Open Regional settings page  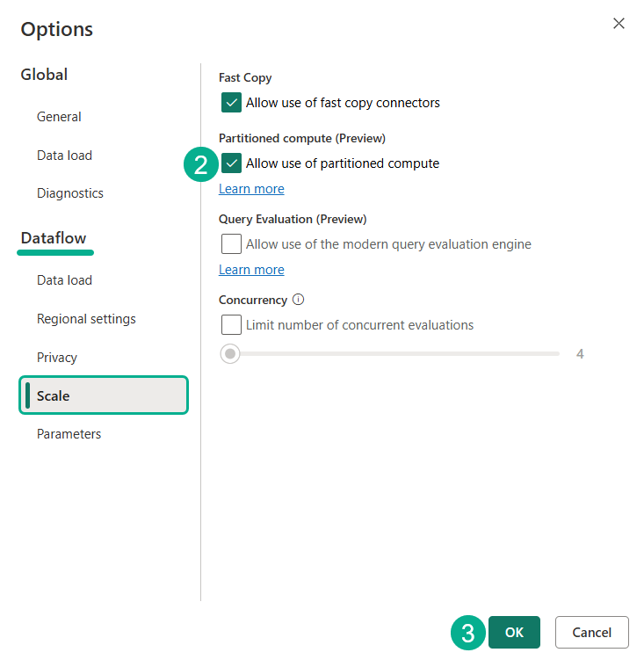(86, 319)
